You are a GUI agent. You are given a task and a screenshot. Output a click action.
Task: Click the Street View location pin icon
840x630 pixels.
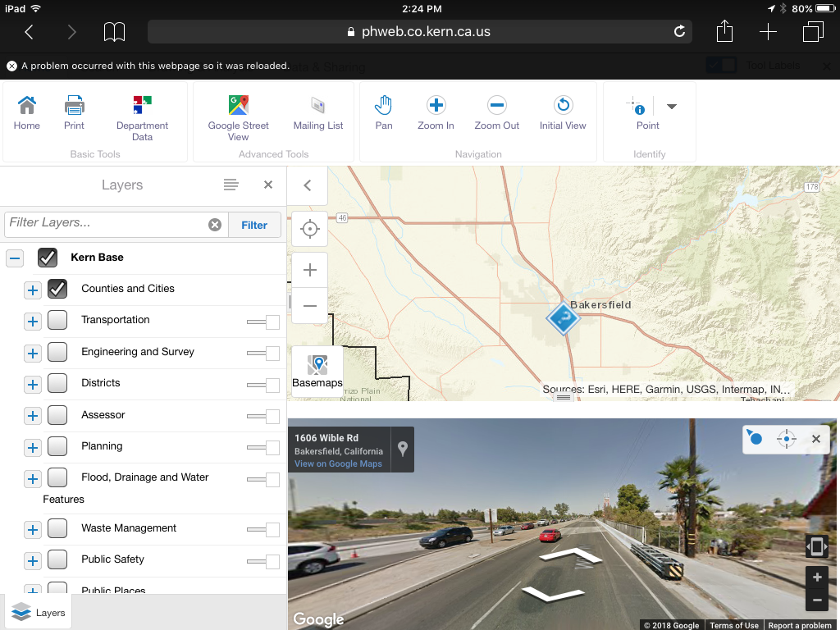403,449
